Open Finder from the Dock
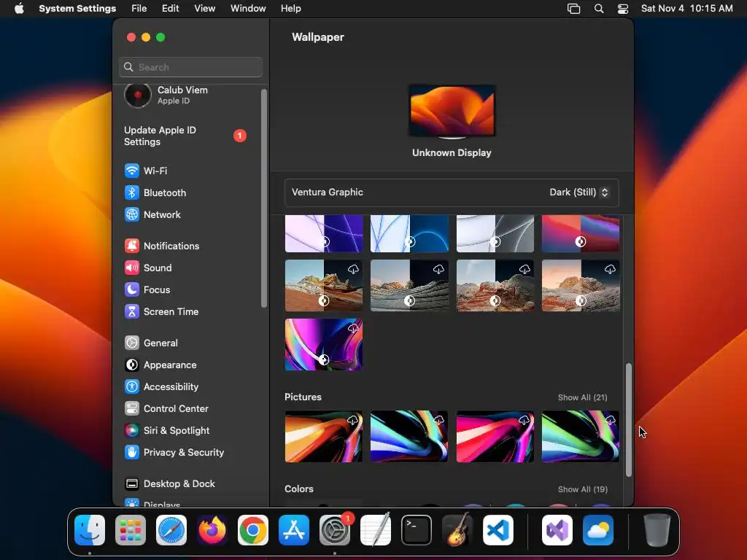This screenshot has height=560, width=747. pos(90,530)
